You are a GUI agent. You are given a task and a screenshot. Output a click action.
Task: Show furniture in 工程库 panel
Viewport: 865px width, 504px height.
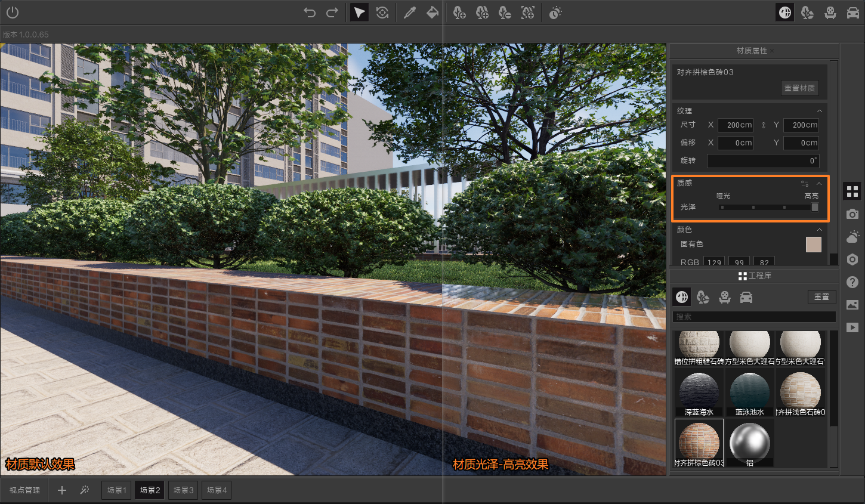pos(725,297)
